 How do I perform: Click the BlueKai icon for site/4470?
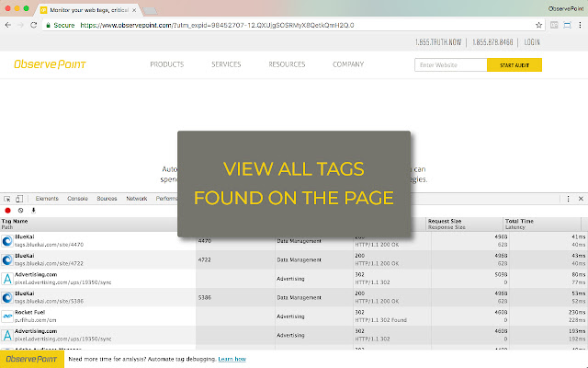(x=7, y=241)
